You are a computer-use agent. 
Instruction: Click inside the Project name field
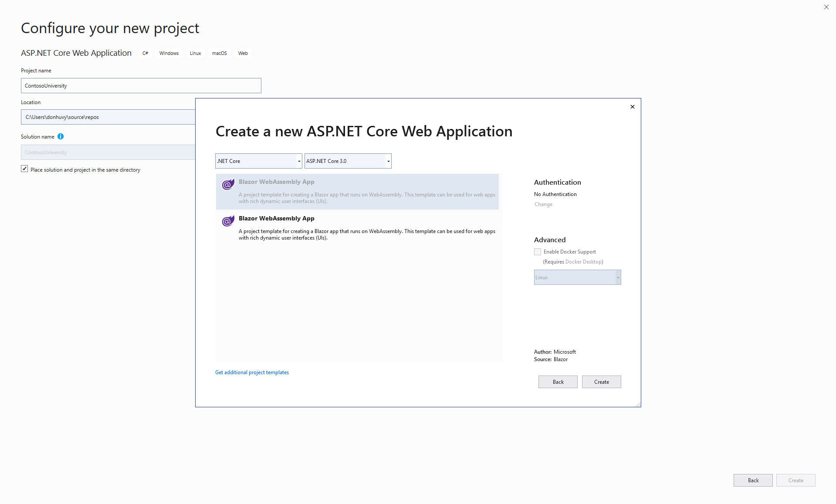tap(141, 85)
